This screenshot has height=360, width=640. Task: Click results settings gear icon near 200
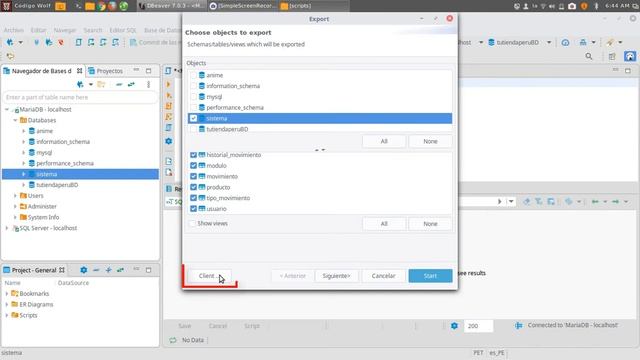454,326
